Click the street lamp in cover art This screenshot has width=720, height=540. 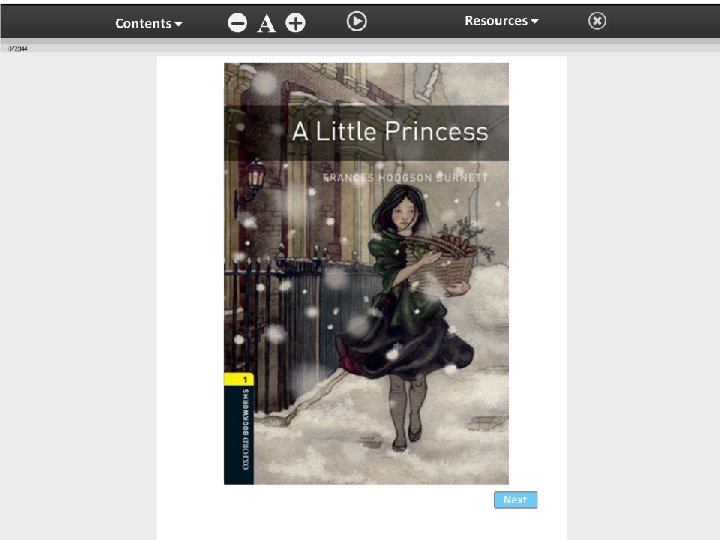coord(252,185)
